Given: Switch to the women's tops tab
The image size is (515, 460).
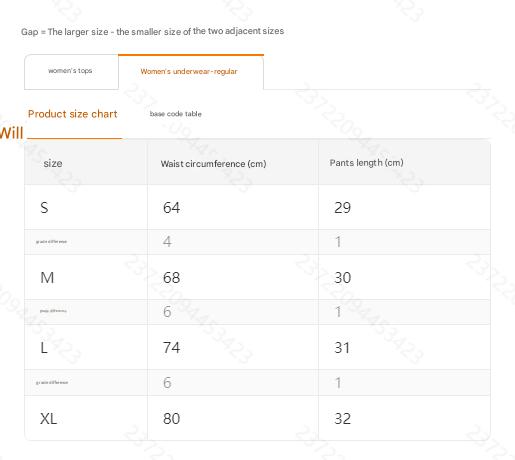Looking at the screenshot, I should (x=71, y=72).
